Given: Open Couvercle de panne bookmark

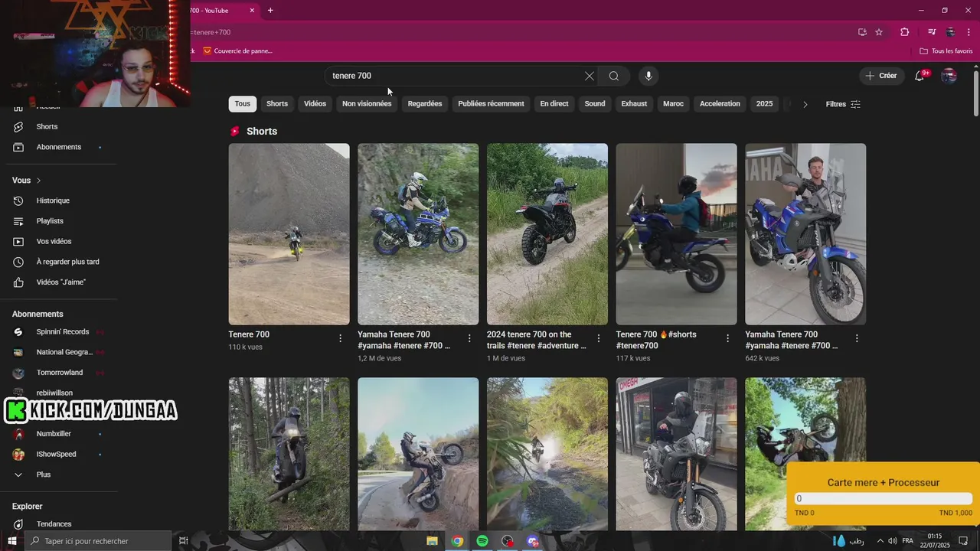Looking at the screenshot, I should point(237,51).
